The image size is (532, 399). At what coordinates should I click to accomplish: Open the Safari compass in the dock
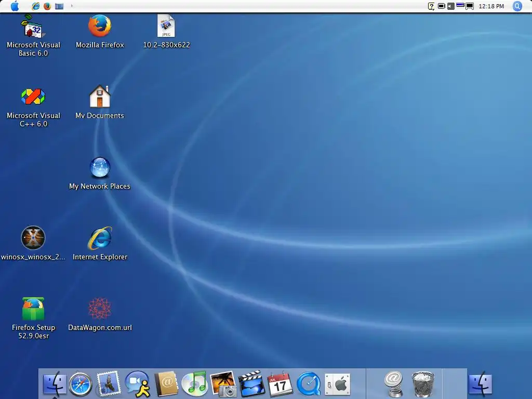coord(81,384)
